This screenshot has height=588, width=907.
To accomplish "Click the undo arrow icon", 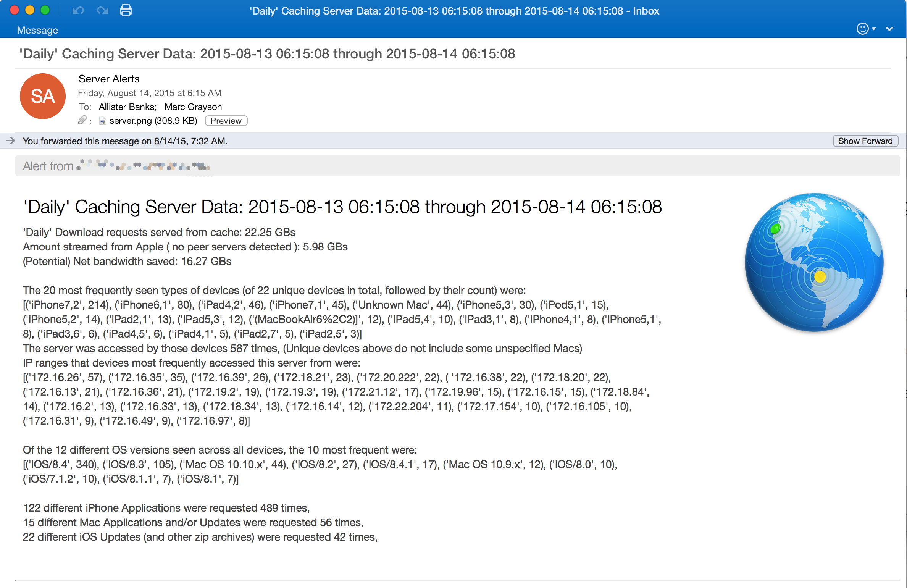I will coord(78,10).
